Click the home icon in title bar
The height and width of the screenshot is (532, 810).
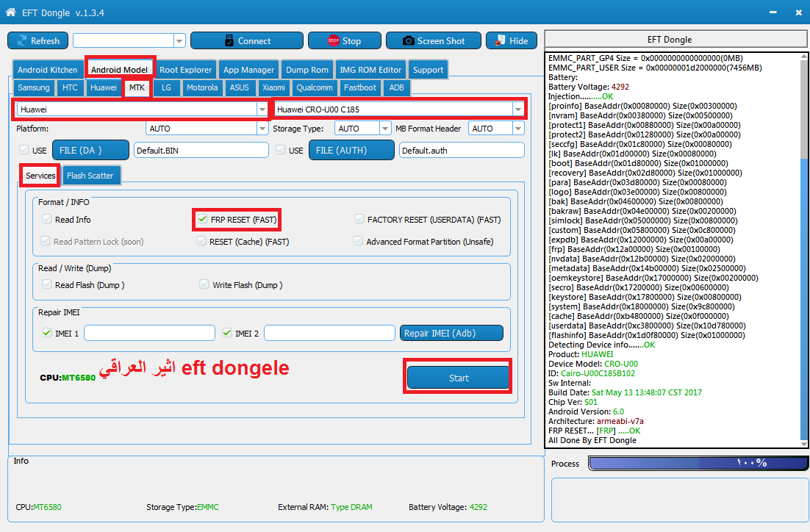tap(10, 12)
